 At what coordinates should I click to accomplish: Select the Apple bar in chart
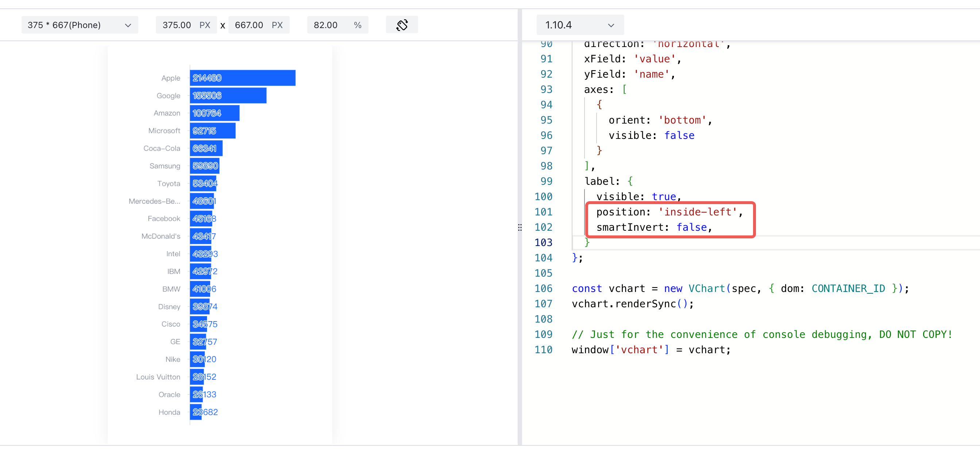(x=243, y=78)
